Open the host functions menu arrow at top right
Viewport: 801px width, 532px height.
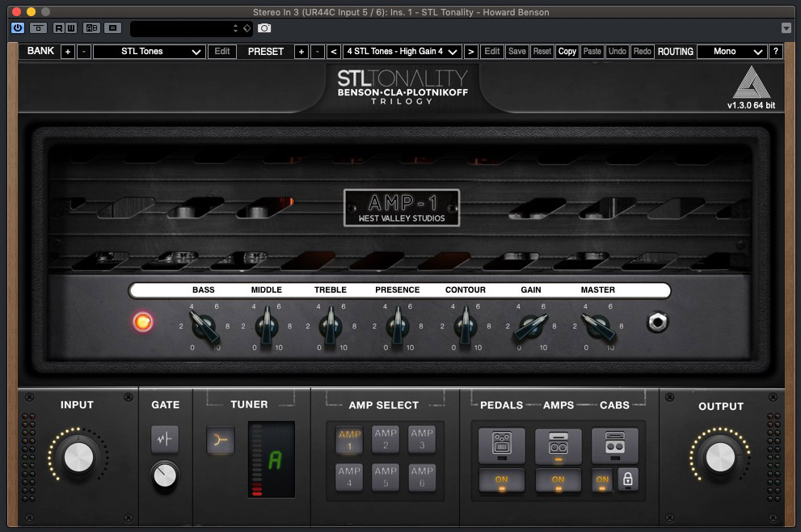[786, 28]
